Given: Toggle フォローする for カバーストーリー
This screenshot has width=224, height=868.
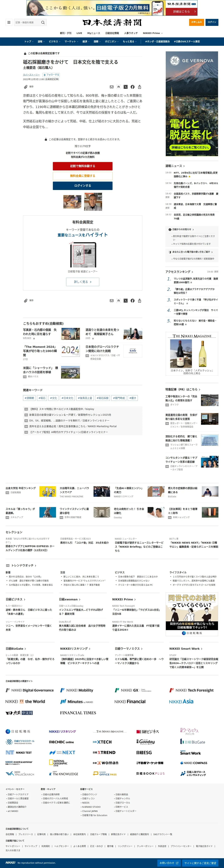Looking at the screenshot, I should 51,75.
